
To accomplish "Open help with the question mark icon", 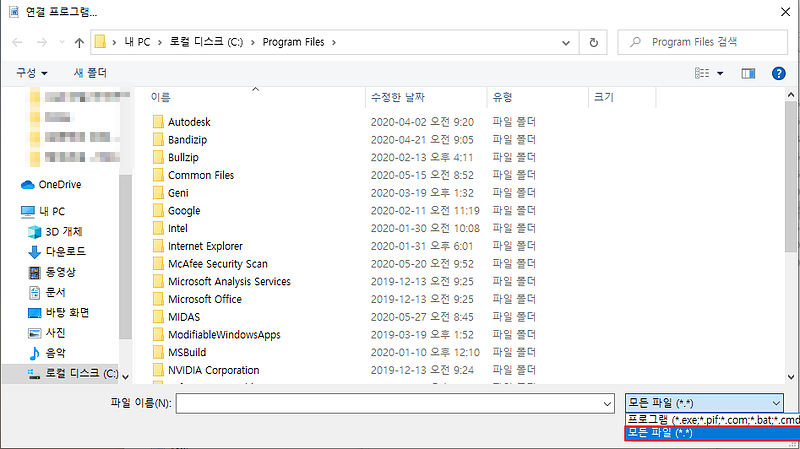I will (x=779, y=73).
